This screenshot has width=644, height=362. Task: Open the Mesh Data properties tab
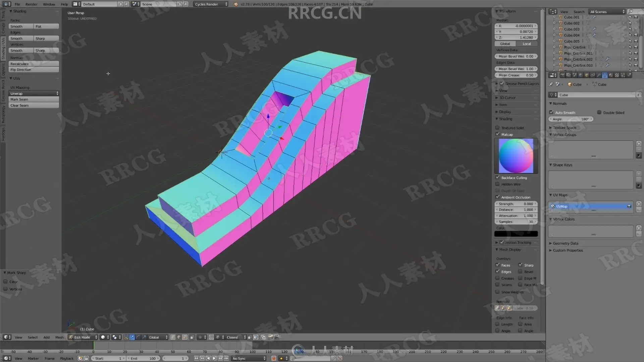605,75
